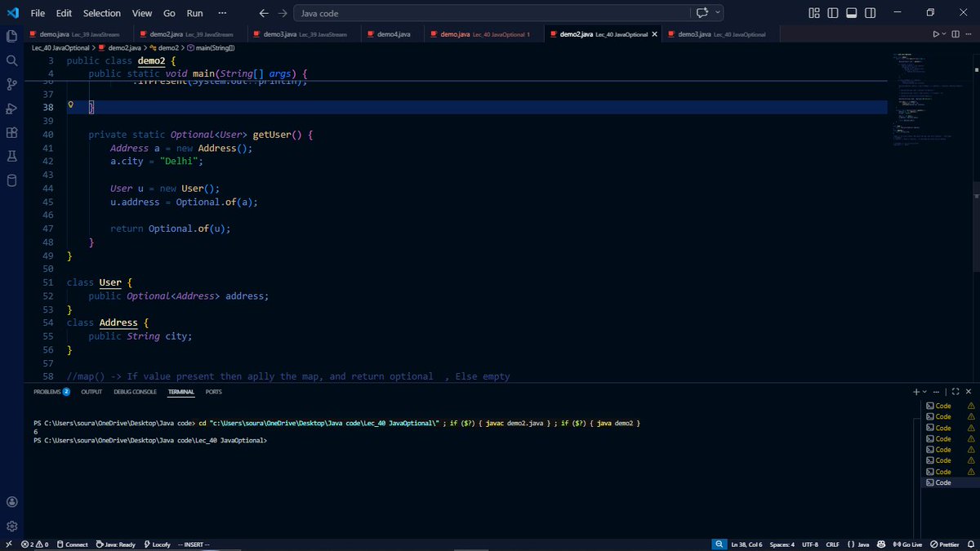
Task: Select the Source Control icon
Action: [11, 85]
